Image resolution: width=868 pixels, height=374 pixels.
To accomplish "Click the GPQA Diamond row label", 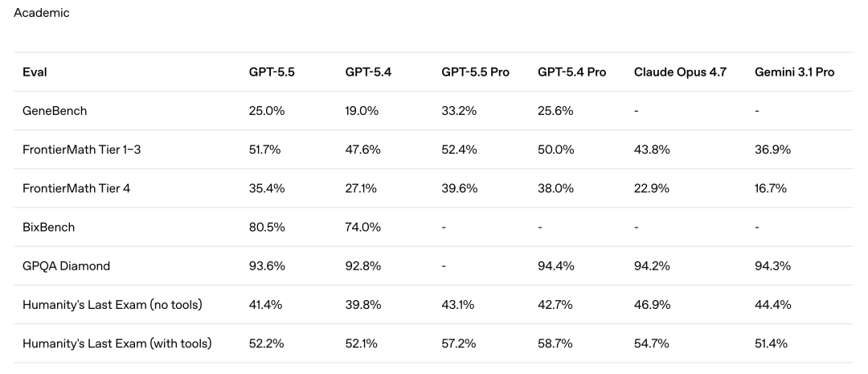I will coord(61,266).
